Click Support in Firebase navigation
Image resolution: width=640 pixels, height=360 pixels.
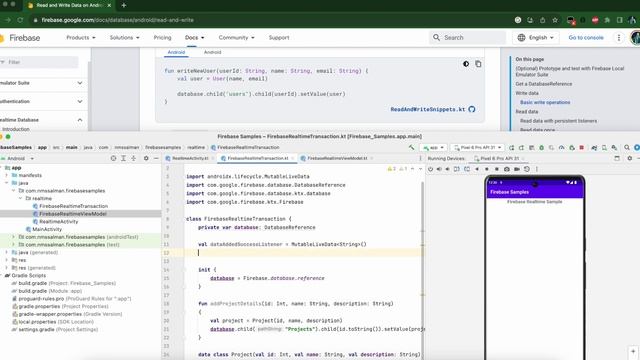pyautogui.click(x=279, y=38)
